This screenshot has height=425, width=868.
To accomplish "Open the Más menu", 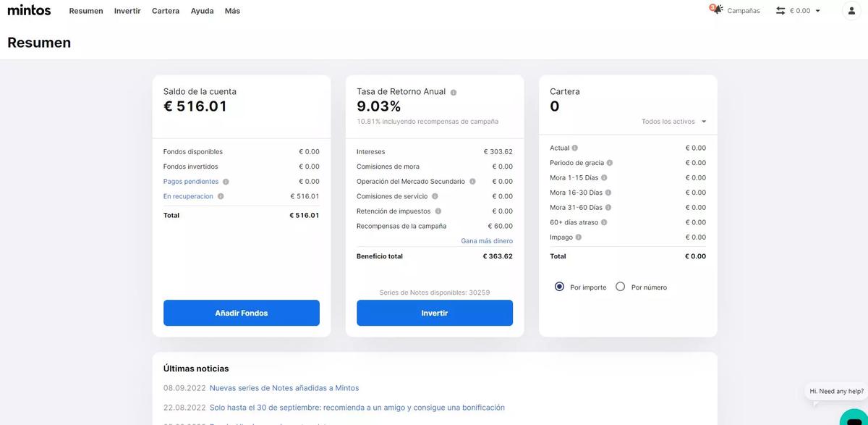I will (231, 10).
